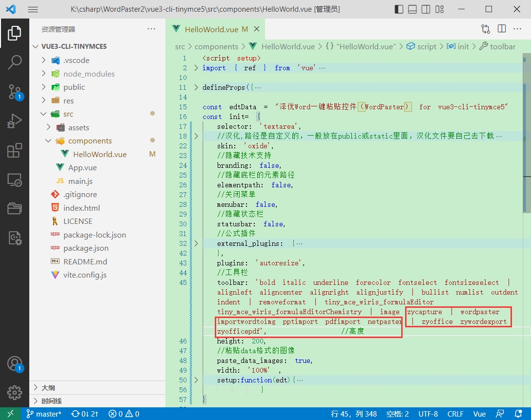Open the Accounts icon
Screen dimensions: 531x420
pos(14,363)
